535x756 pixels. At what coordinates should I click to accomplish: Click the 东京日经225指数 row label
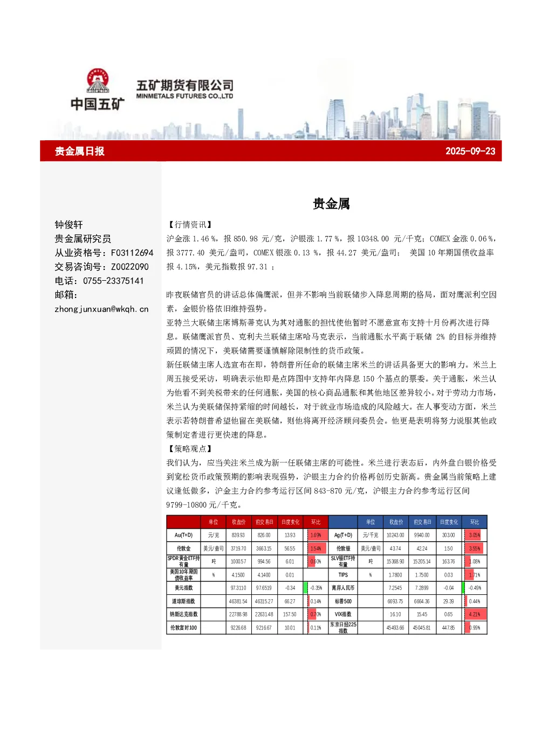[x=343, y=628]
